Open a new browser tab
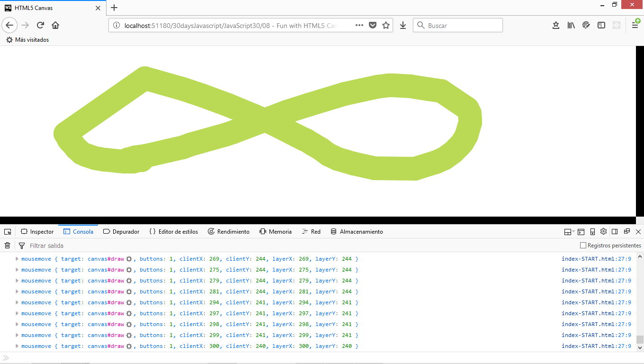The height and width of the screenshot is (364, 644). click(114, 8)
